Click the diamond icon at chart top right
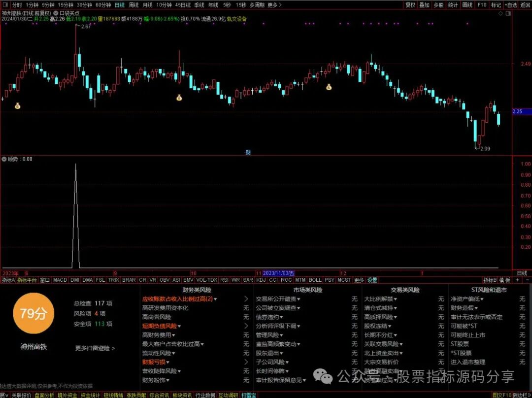 (500, 14)
